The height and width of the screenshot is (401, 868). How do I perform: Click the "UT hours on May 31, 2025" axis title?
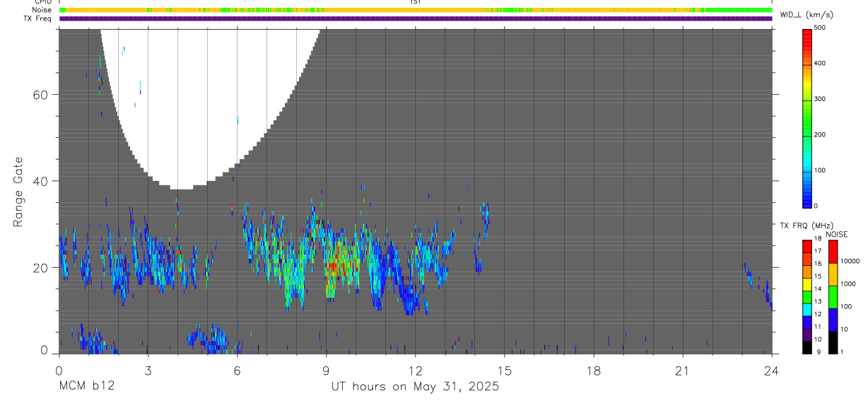pos(415,387)
